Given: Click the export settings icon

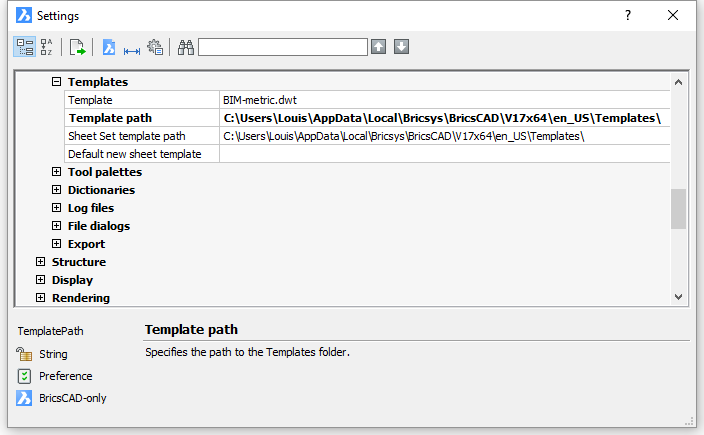Looking at the screenshot, I should [77, 47].
